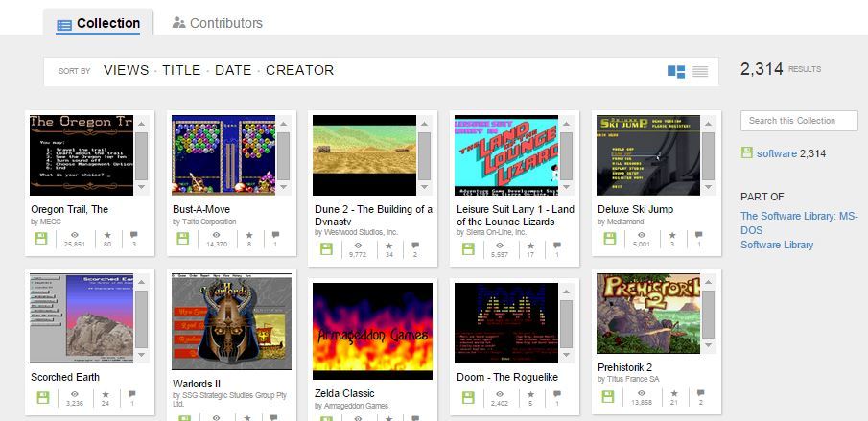Click the reviews bubble on Oregon Trail
Image resolution: width=868 pixels, height=421 pixels.
point(134,235)
